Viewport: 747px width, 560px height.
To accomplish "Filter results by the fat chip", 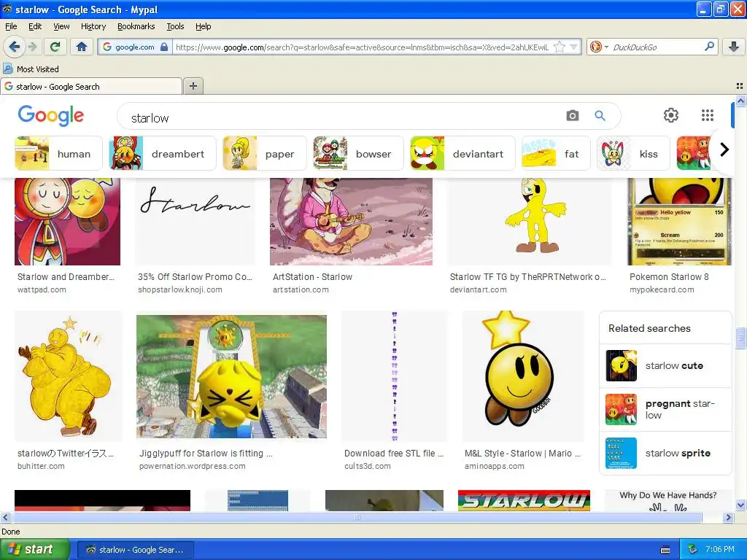I will point(556,153).
